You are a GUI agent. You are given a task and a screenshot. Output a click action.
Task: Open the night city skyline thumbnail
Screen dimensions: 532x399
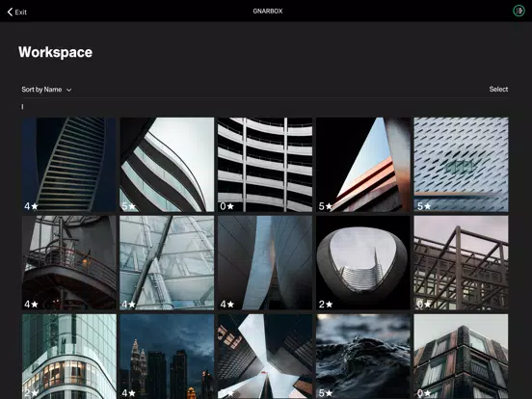pos(167,357)
